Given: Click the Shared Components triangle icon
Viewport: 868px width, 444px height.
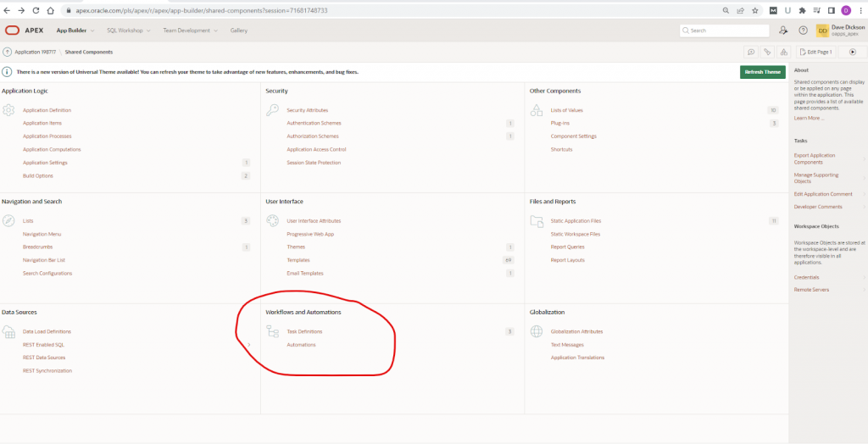Looking at the screenshot, I should coord(783,52).
